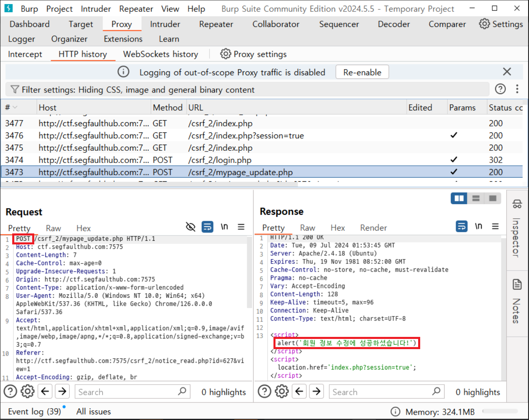Toggle newline display in the Request panel
Viewport: 529px width, 420px height.
tap(225, 227)
